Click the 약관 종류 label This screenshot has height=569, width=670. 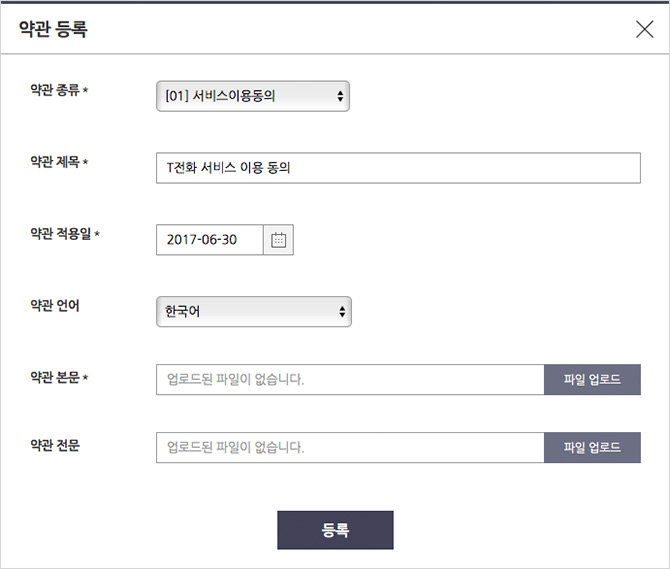click(x=55, y=90)
